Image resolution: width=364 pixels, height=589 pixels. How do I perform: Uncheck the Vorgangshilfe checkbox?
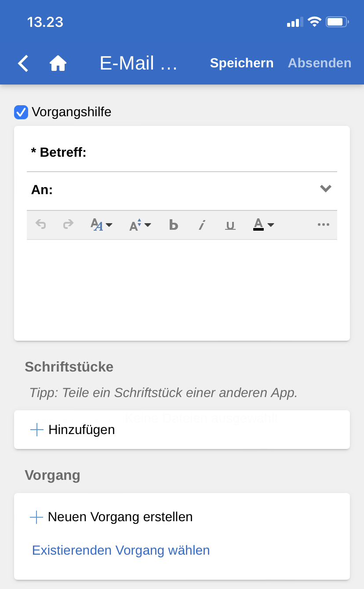point(21,112)
